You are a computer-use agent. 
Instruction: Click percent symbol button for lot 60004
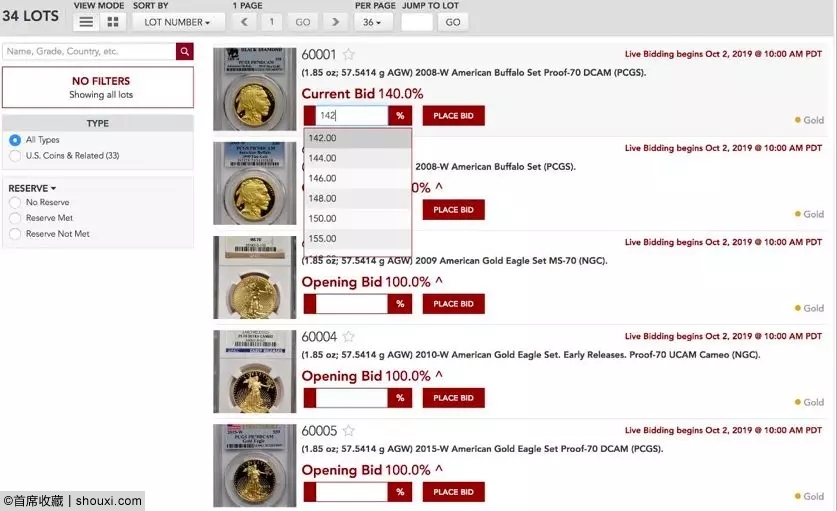tap(400, 398)
